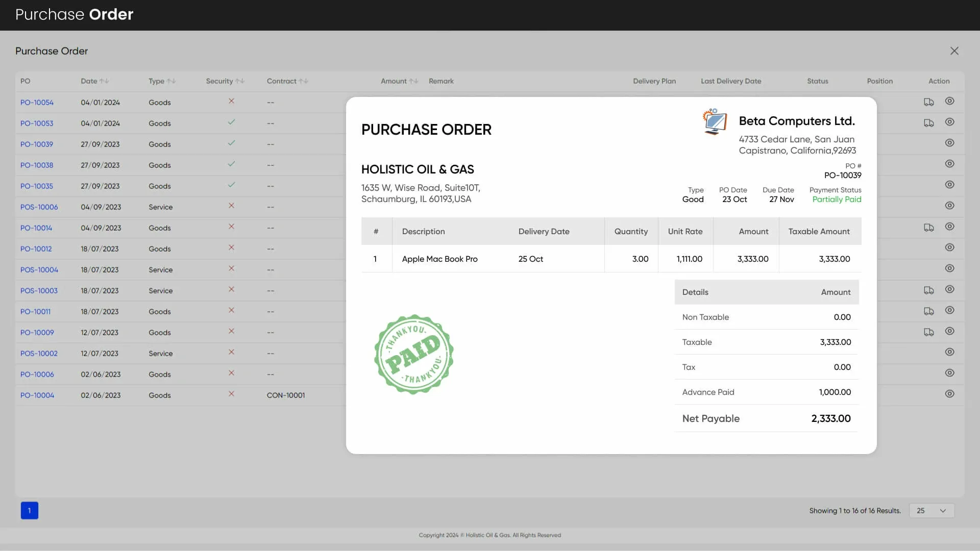Click the delivery truck icon for PO-10053
Viewport: 980px width, 551px height.
[x=928, y=123]
